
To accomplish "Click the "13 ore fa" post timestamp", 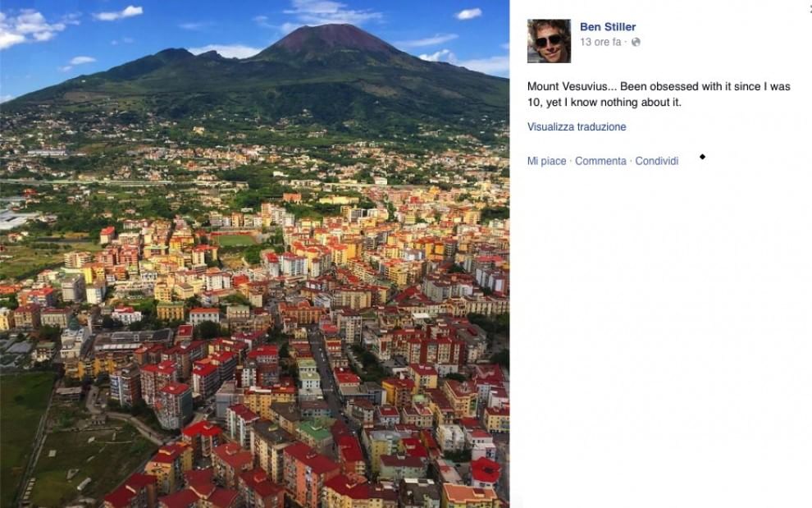I will (600, 42).
